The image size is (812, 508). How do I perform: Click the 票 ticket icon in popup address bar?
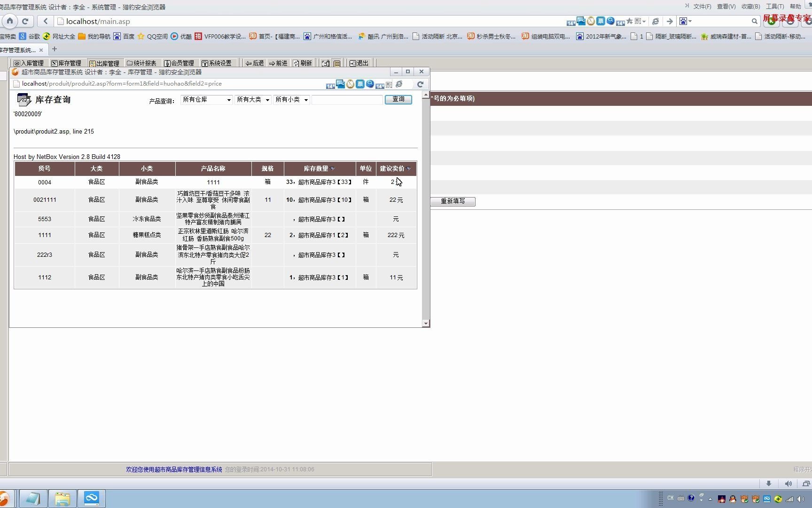(360, 84)
